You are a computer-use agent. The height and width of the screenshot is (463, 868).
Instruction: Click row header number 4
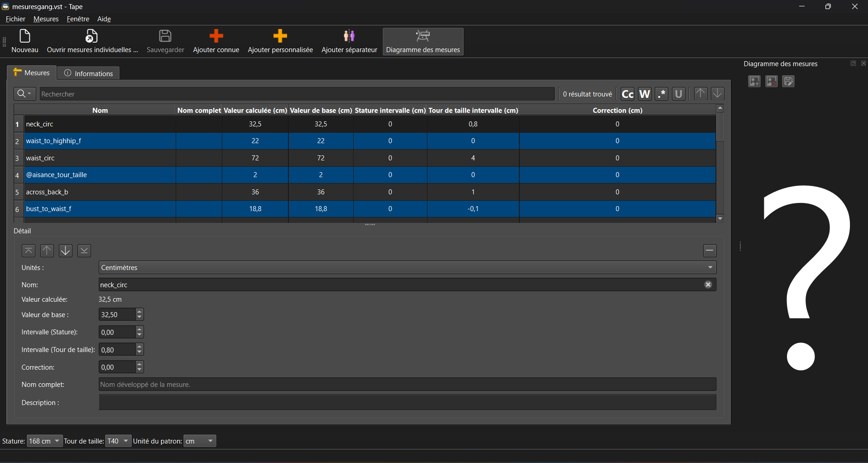coord(18,175)
